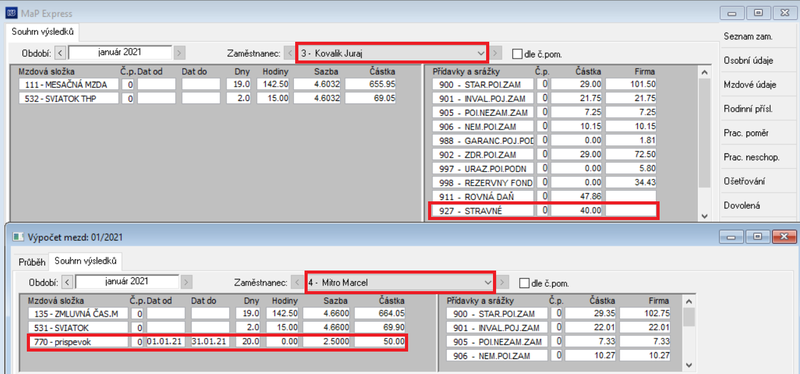
Task: Click amount 655.95 for MESAČNÁ MZDA
Action: tap(370, 85)
